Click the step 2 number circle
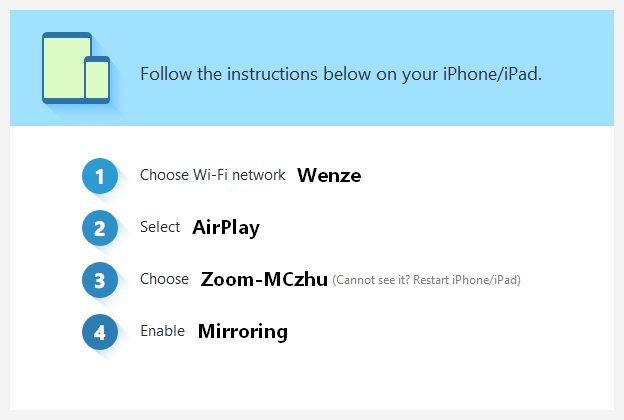Image resolution: width=624 pixels, height=420 pixels. coord(100,228)
